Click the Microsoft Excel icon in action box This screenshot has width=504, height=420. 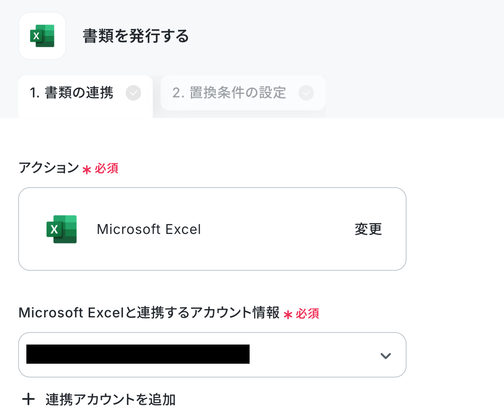[62, 229]
